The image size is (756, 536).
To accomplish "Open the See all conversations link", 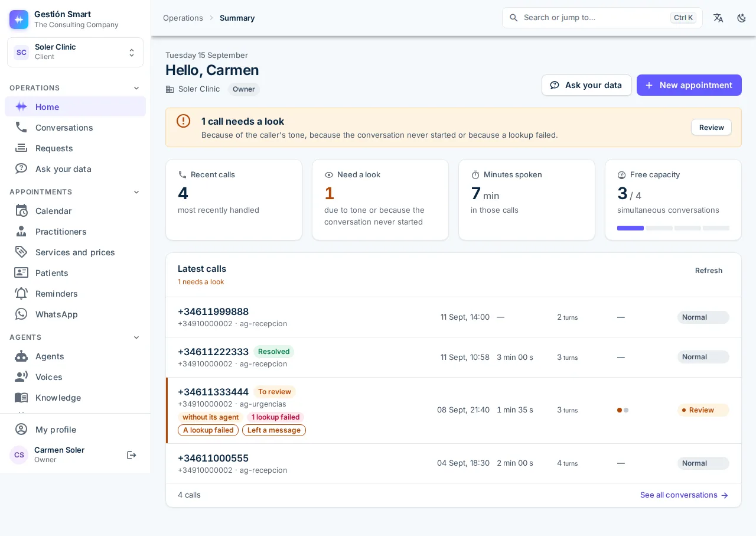I will click(684, 495).
